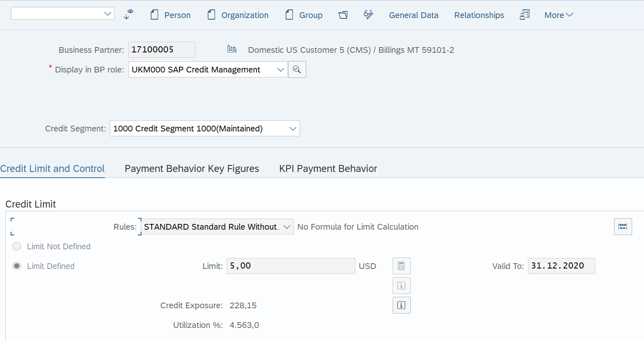
Task: Click the General Data button
Action: (x=413, y=15)
